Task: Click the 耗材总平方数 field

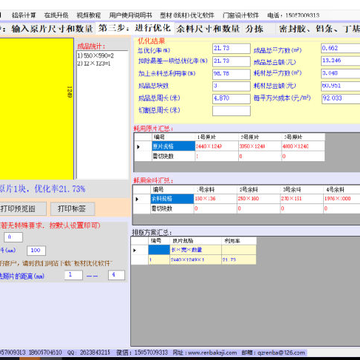Action: coord(341,73)
